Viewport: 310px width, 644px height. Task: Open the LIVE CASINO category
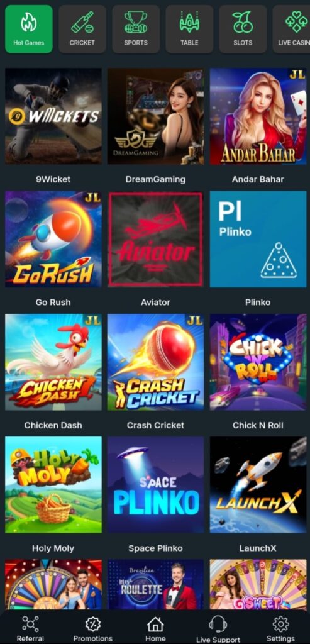point(297,29)
